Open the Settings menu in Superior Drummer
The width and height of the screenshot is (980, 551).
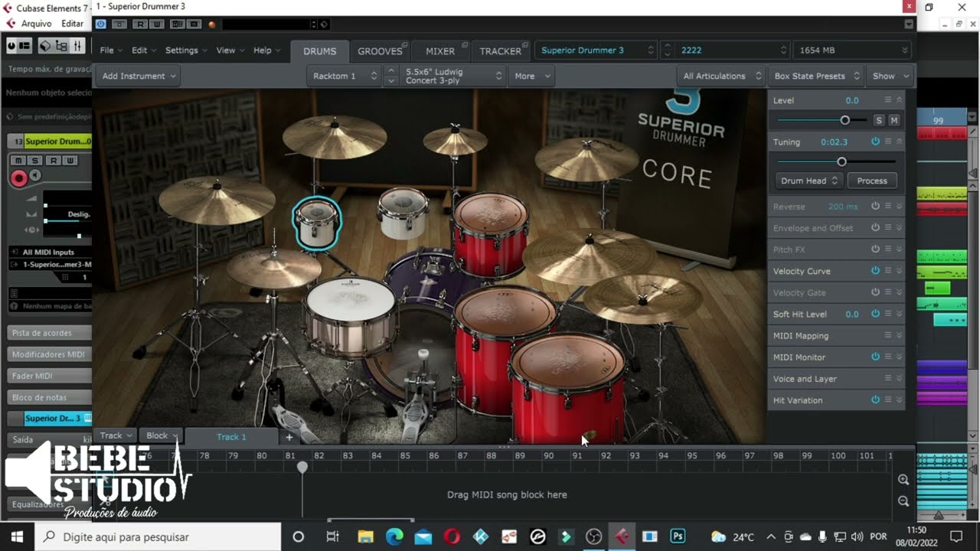[x=186, y=51]
